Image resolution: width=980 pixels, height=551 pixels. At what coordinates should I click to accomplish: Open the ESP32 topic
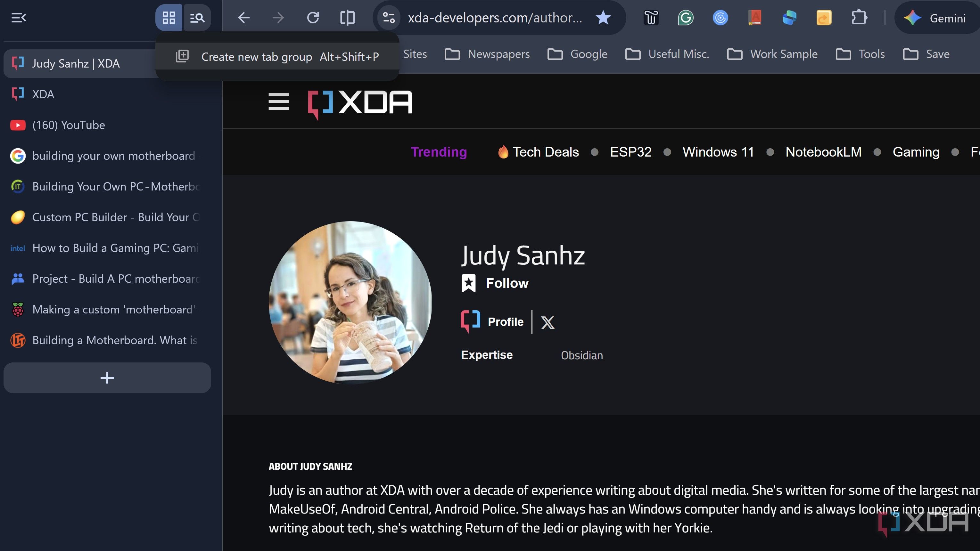click(x=630, y=152)
